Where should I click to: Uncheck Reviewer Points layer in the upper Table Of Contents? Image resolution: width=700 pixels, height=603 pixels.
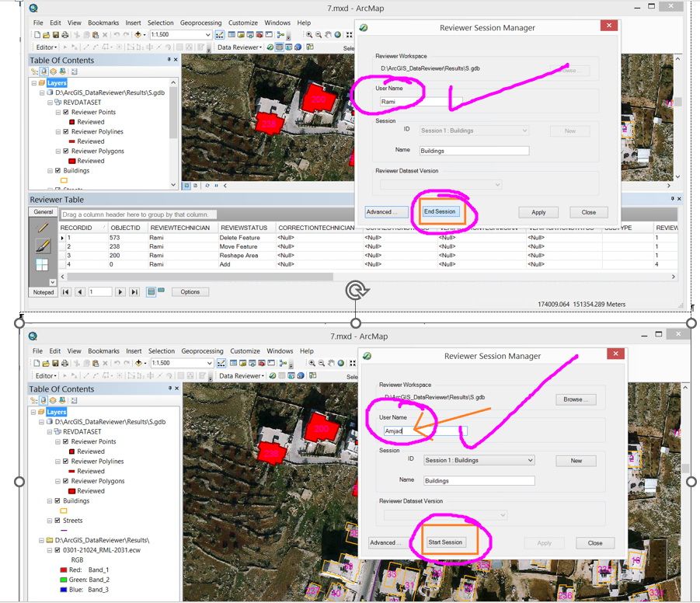[66, 112]
